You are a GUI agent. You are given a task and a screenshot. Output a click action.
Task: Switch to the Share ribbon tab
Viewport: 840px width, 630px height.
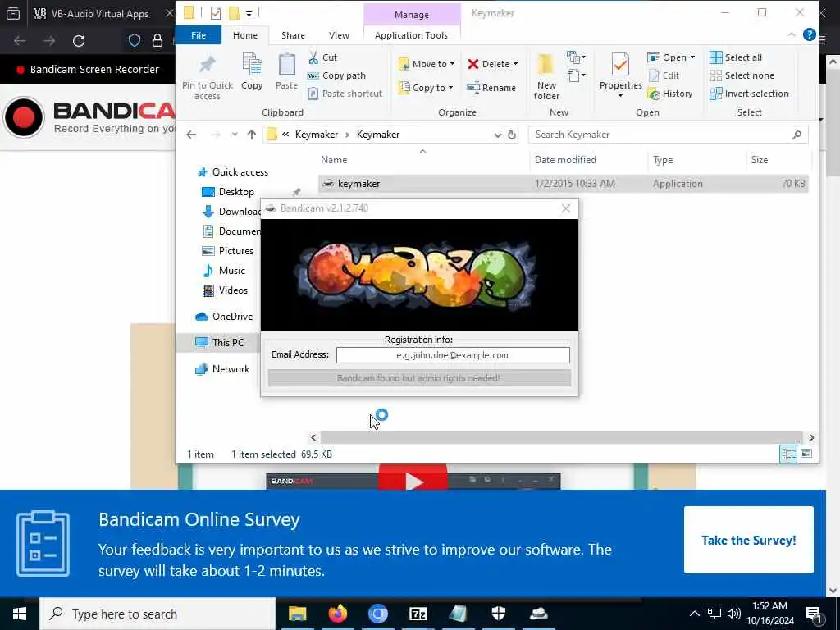click(x=293, y=35)
